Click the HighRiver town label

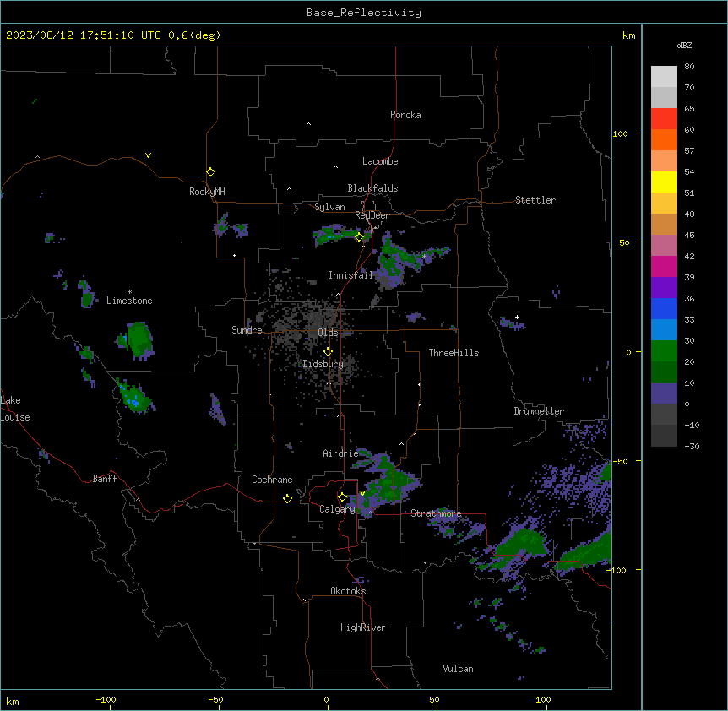(363, 627)
